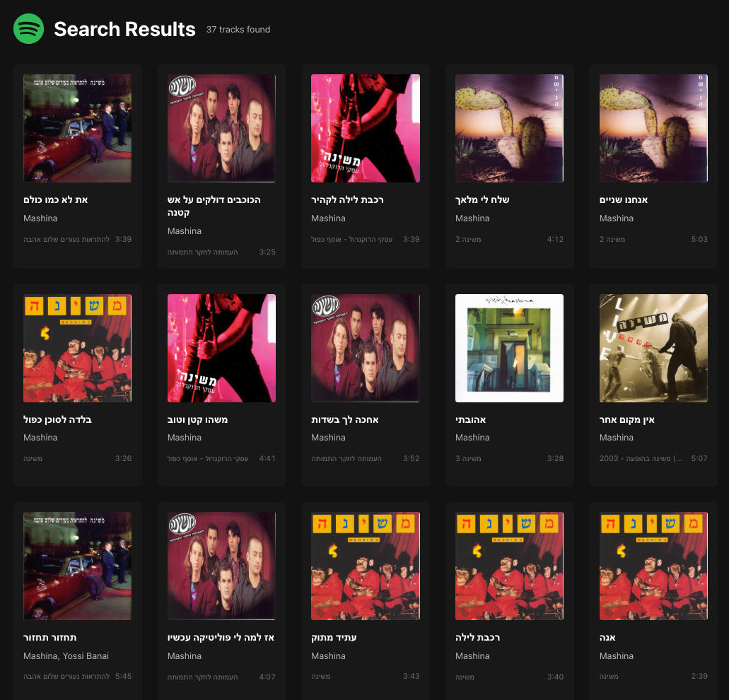Click track title את לא כמו כולם

55,200
